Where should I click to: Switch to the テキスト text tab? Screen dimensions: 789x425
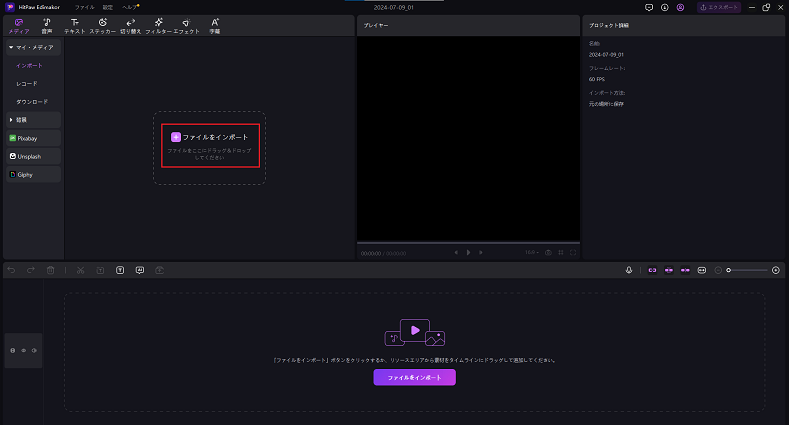[74, 26]
